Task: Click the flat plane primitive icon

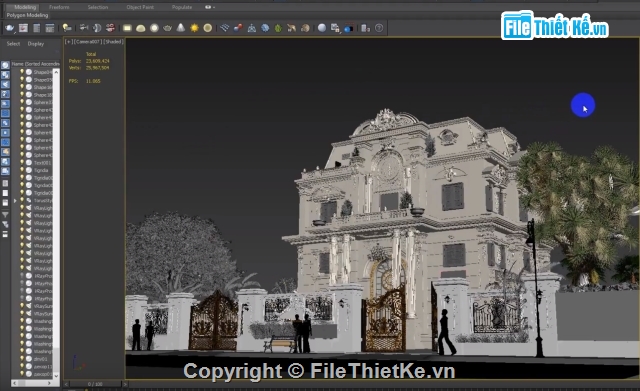Action: point(127,28)
